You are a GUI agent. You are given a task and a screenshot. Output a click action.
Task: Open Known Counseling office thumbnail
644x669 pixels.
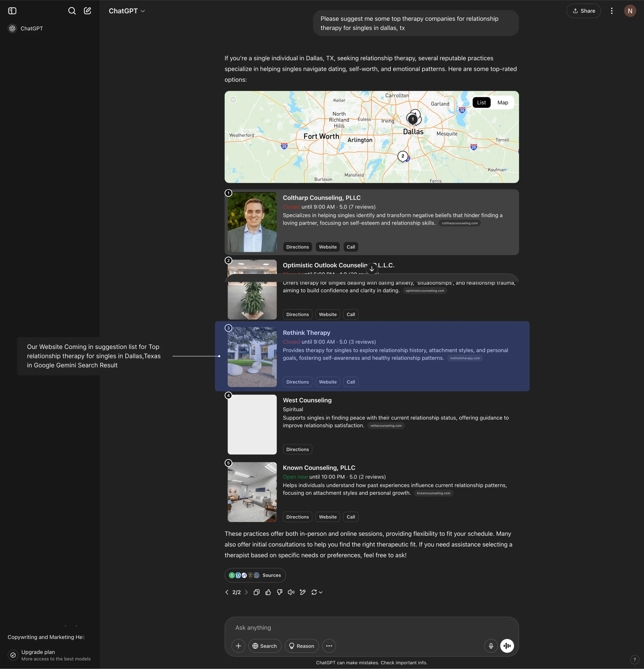coord(252,492)
